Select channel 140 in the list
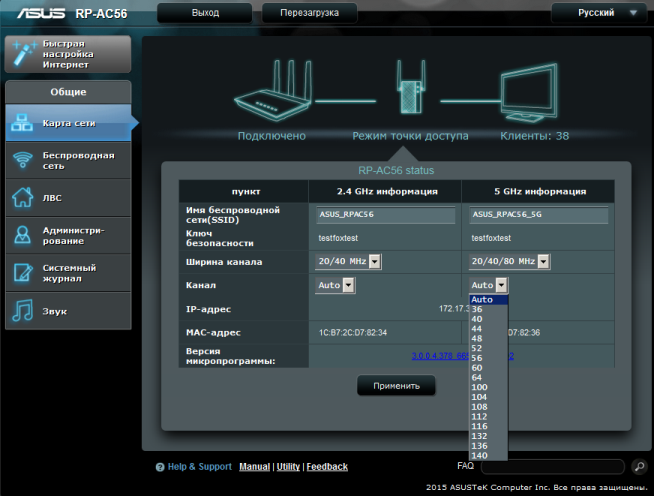The image size is (654, 496). (488, 456)
